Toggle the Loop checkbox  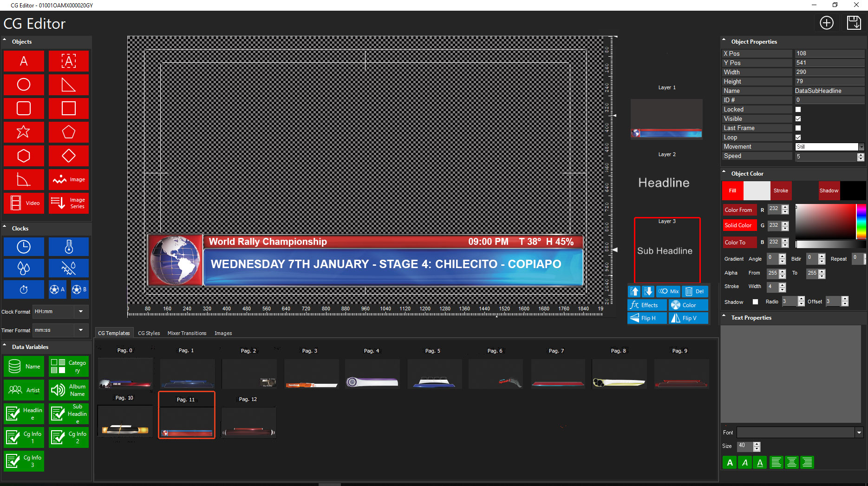click(798, 138)
